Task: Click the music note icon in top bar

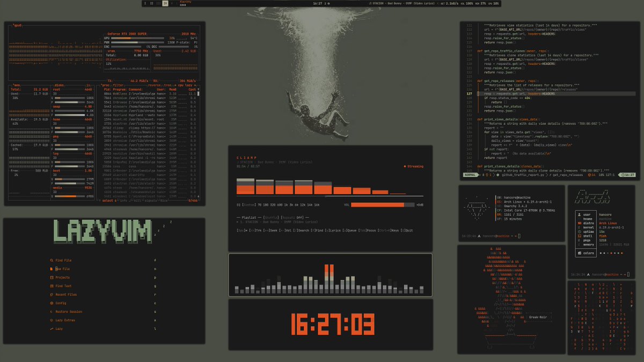Action: coord(370,3)
